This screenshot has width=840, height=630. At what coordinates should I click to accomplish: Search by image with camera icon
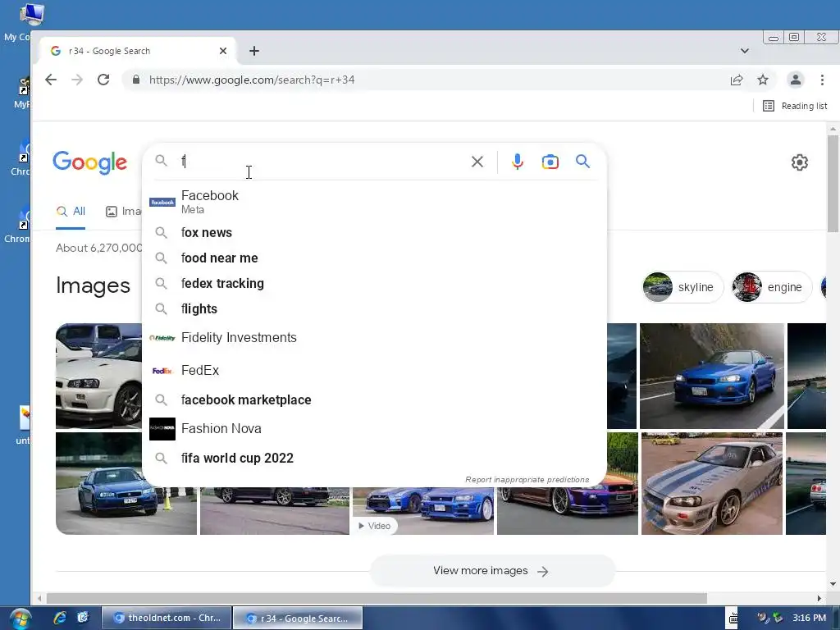coord(550,162)
